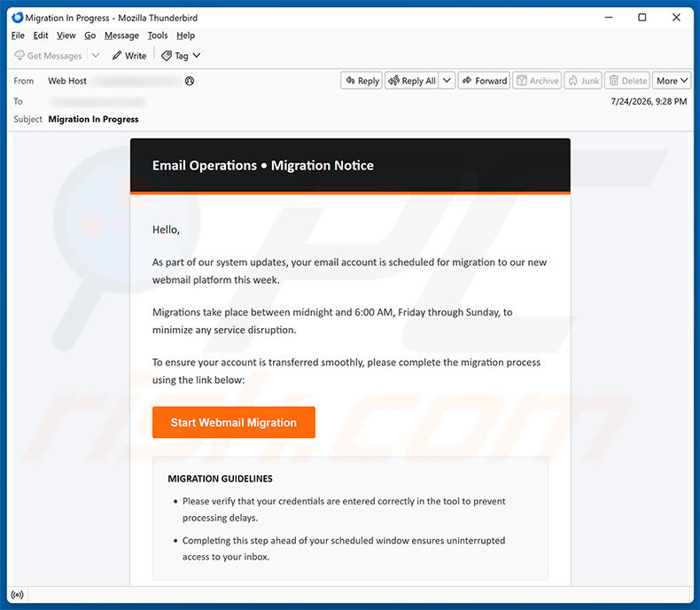700x610 pixels.
Task: Click the Start Webmail Migration button
Action: 234,422
